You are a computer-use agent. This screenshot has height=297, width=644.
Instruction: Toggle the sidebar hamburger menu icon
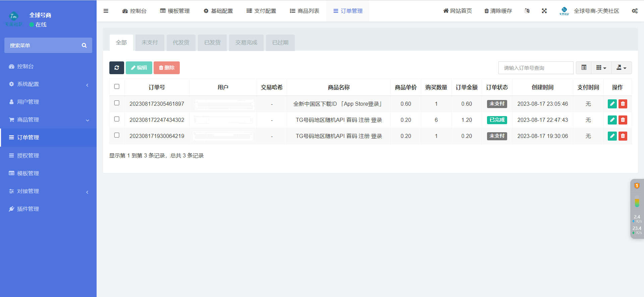tap(106, 11)
